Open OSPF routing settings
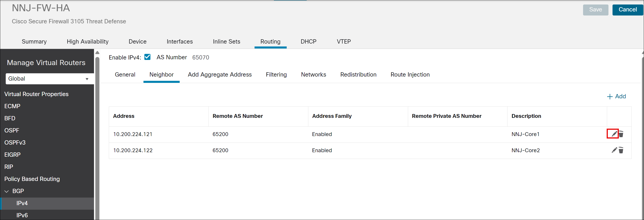 pos(12,130)
